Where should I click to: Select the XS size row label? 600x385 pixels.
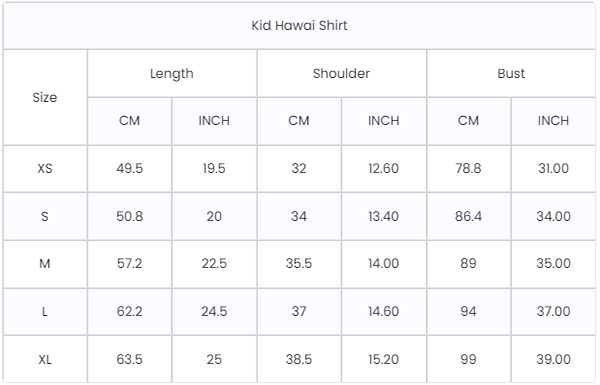(45, 168)
